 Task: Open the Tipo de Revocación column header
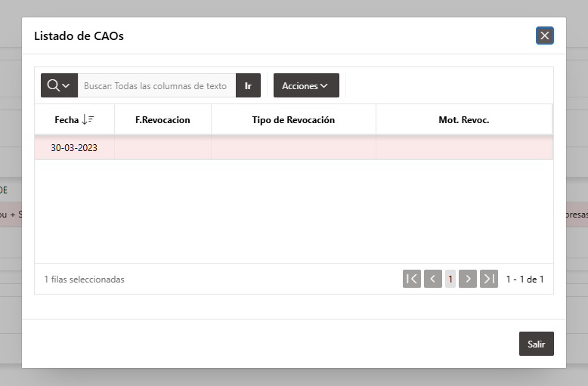pyautogui.click(x=293, y=120)
